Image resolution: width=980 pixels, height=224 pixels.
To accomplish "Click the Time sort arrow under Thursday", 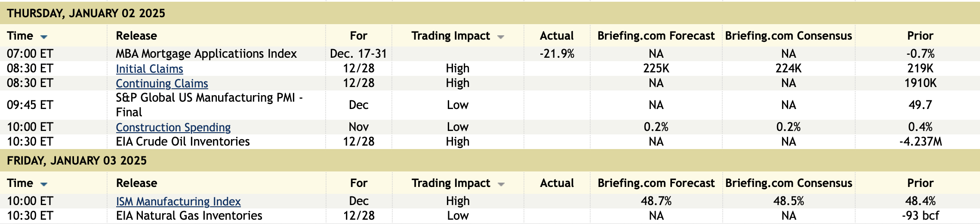I will click(x=44, y=37).
